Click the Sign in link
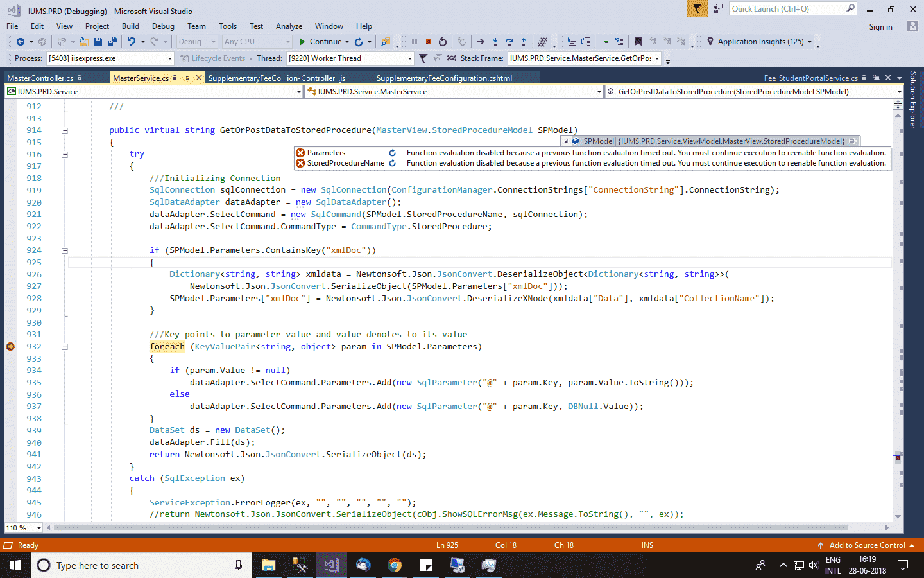This screenshot has height=578, width=924. click(x=880, y=27)
